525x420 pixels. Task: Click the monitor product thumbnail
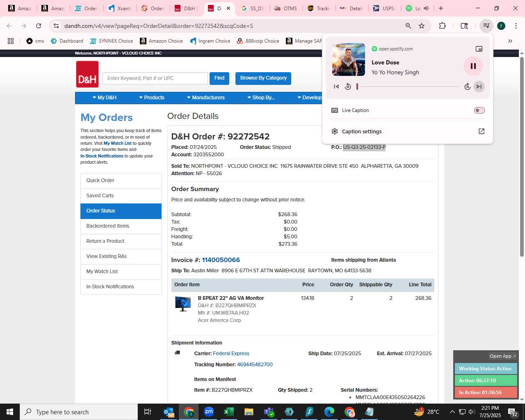183,304
